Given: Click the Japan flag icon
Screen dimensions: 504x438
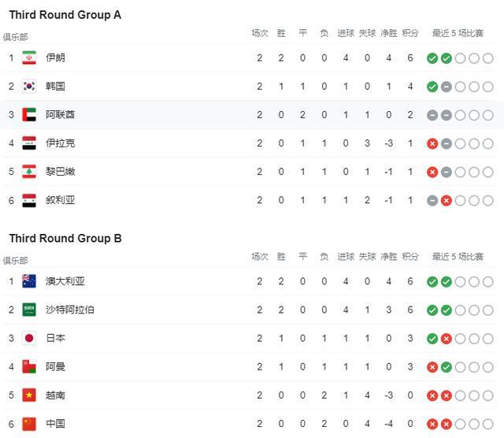Looking at the screenshot, I should 29,338.
